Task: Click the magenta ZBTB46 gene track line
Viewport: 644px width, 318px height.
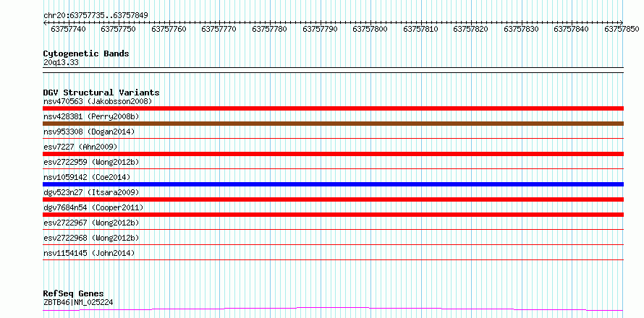Action: 333,309
